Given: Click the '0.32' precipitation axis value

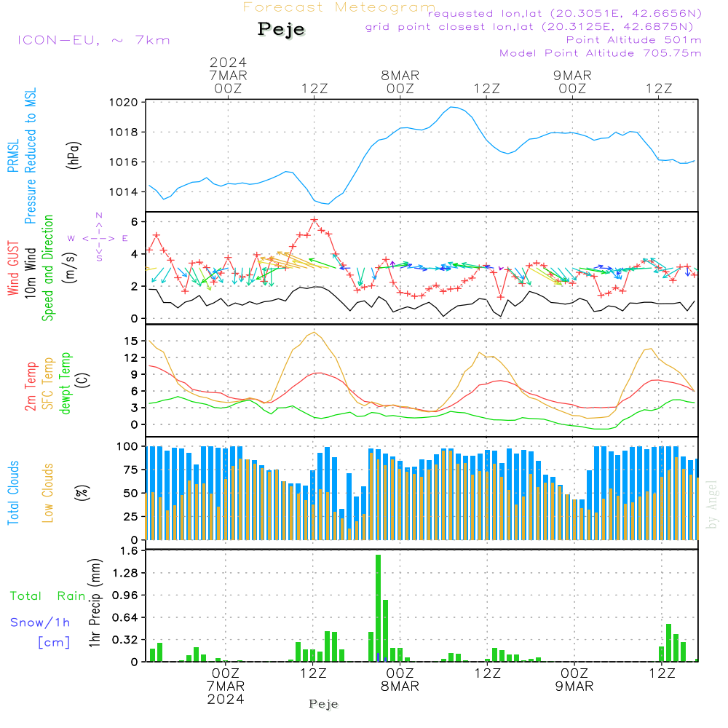Looking at the screenshot, I should click(x=125, y=640).
